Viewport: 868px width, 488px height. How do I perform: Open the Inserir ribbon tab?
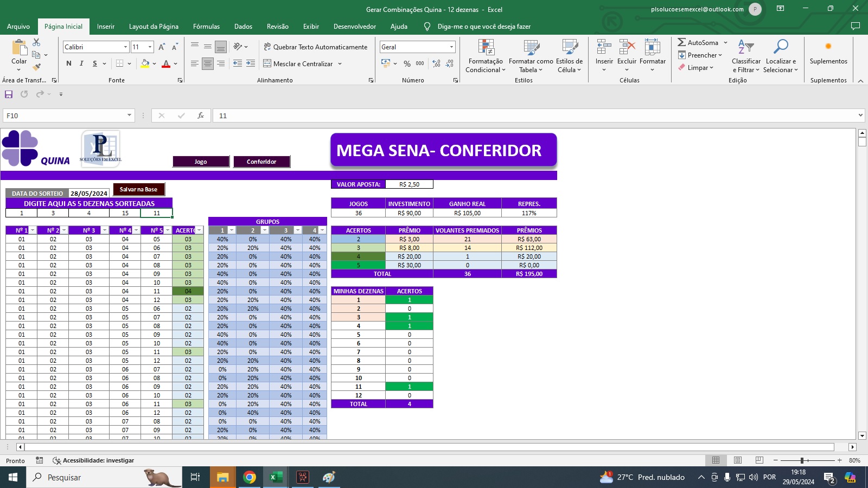pyautogui.click(x=106, y=27)
